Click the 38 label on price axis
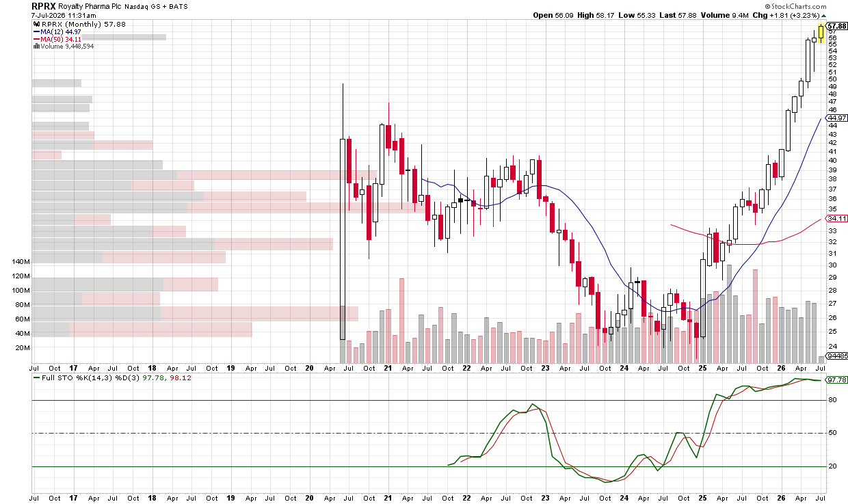Viewport: 848px width, 504px height. click(832, 179)
